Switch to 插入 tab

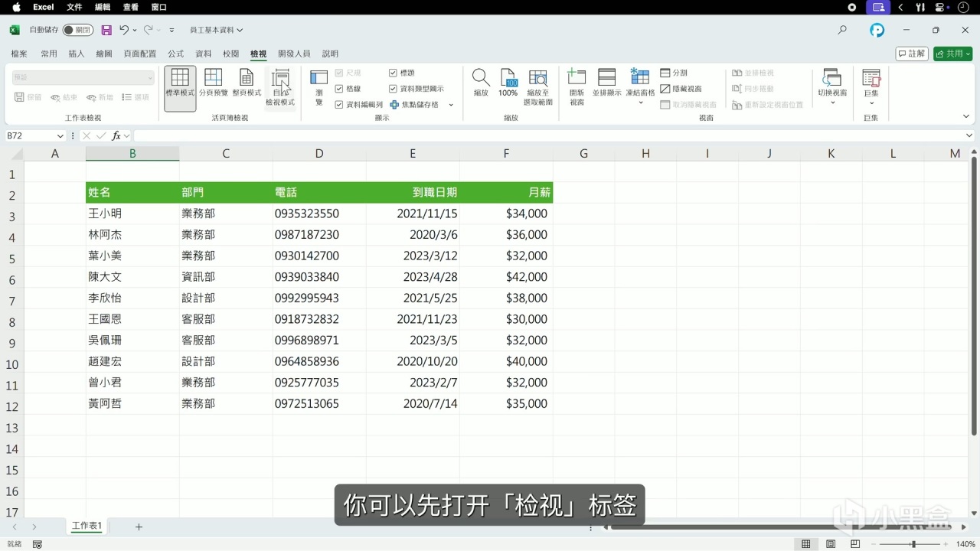(77, 54)
